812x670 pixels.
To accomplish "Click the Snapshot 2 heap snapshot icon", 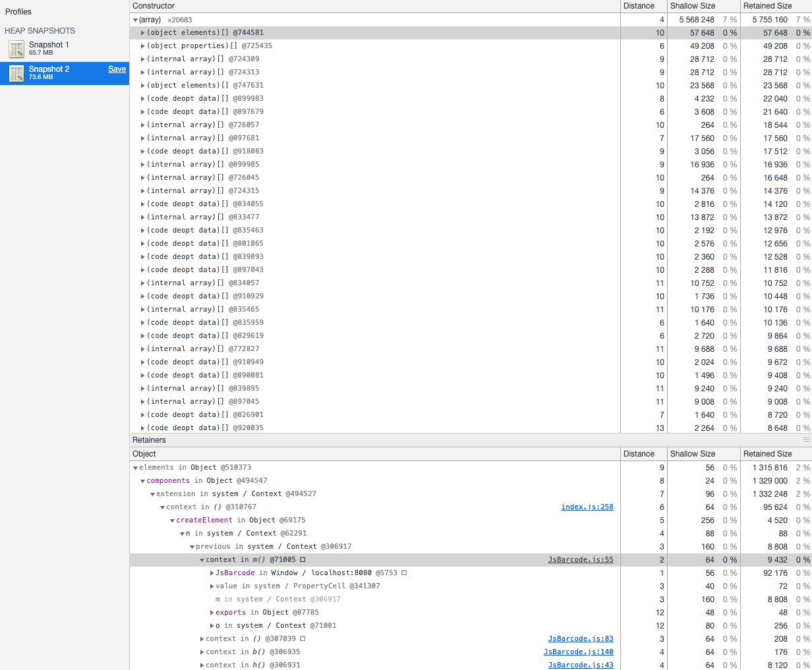I will tap(16, 73).
